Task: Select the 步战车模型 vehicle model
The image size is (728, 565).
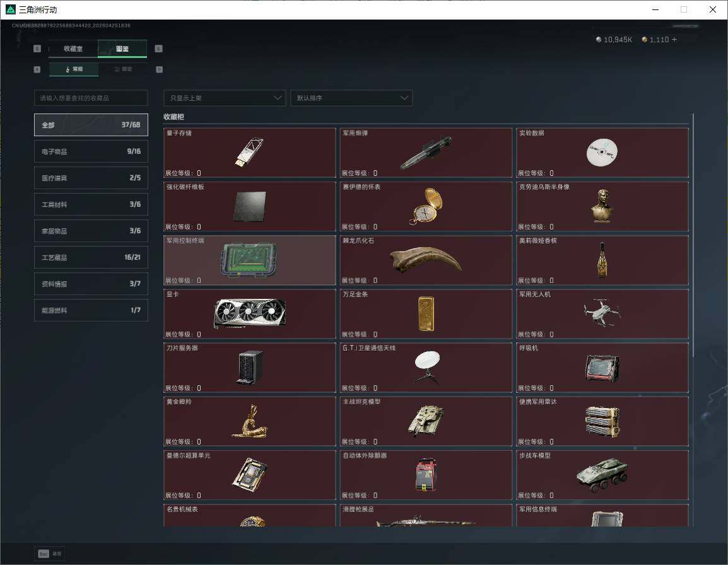Action: pos(602,475)
